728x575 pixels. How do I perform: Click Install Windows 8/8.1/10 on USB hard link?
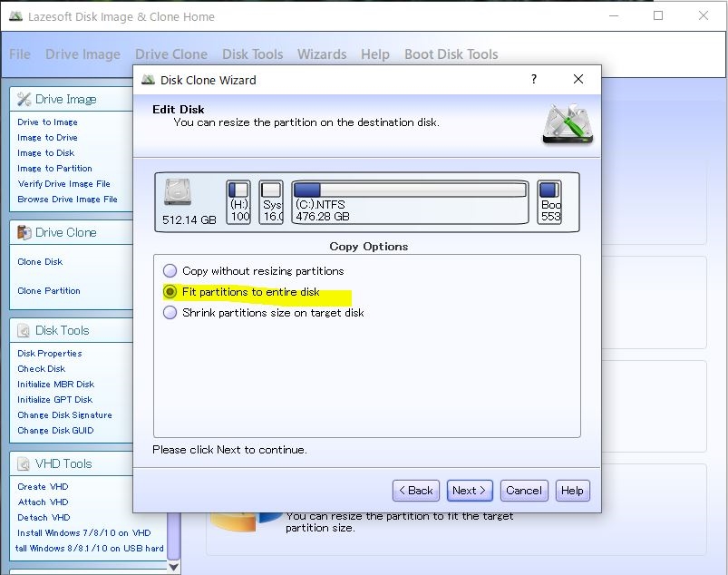click(89, 549)
